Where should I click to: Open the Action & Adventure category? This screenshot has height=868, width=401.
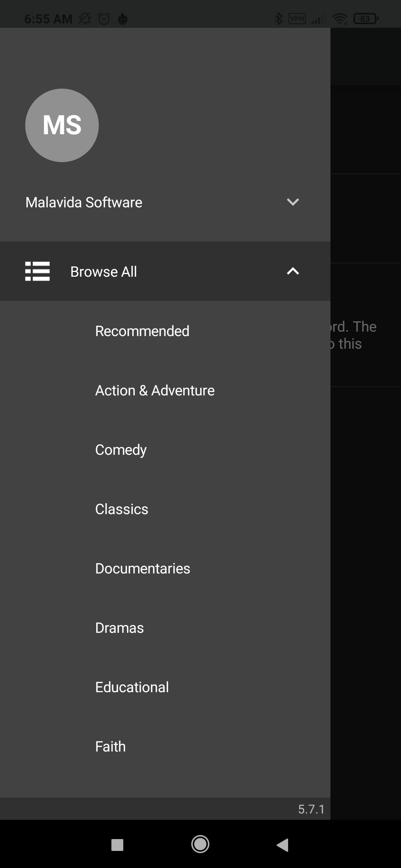155,390
